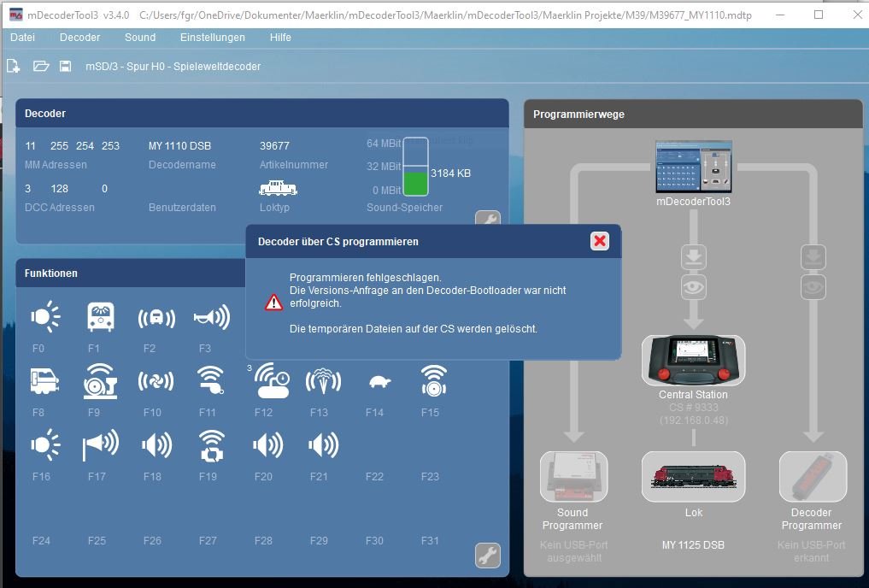Image resolution: width=869 pixels, height=588 pixels.
Task: Open the Sound menu
Action: 140,37
